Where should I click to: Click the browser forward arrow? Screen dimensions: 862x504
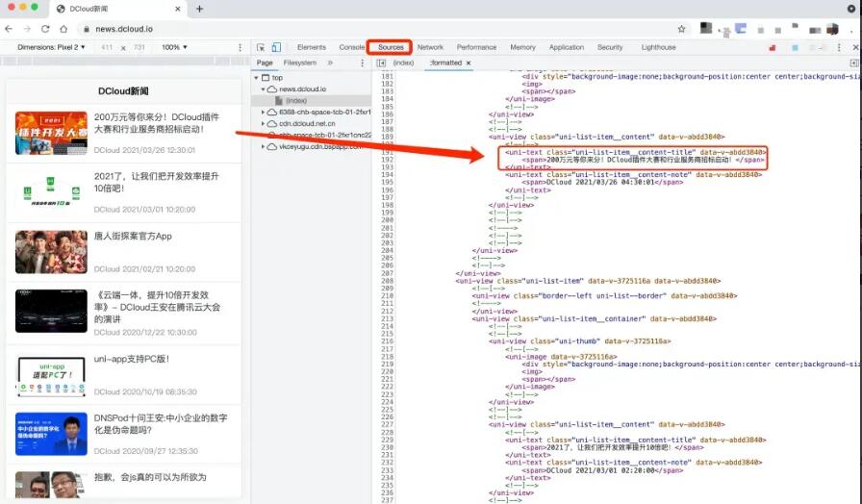[26, 29]
